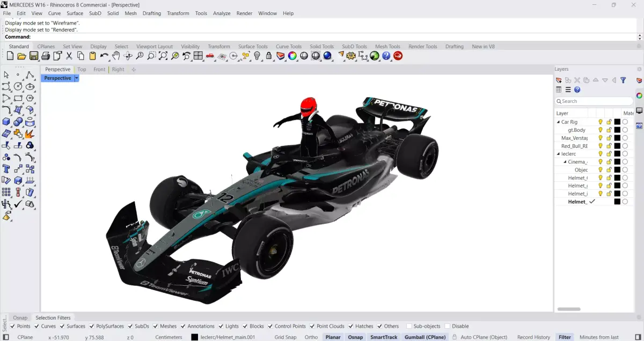
Task: Cut selection with the scissors icon
Action: [x=69, y=56]
